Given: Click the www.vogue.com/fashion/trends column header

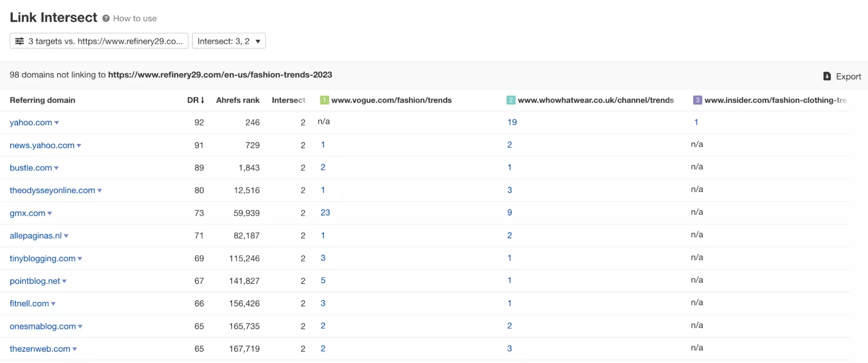Looking at the screenshot, I should point(391,100).
